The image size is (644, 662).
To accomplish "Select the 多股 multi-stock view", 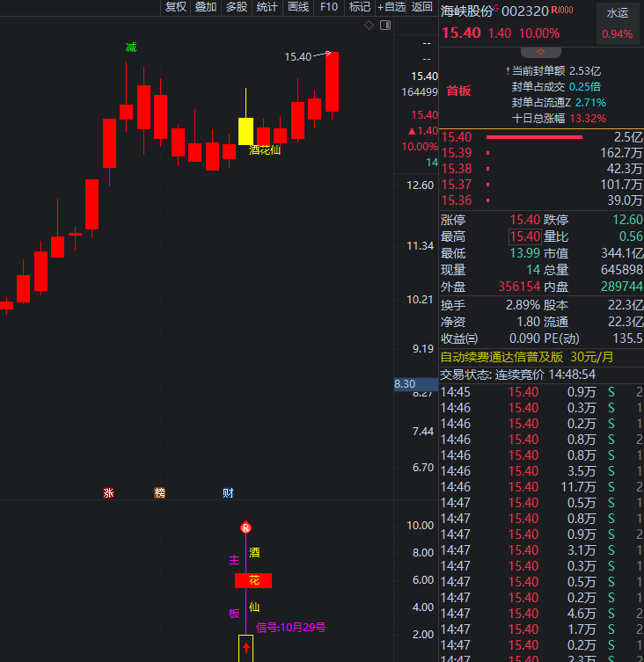I will click(x=237, y=7).
